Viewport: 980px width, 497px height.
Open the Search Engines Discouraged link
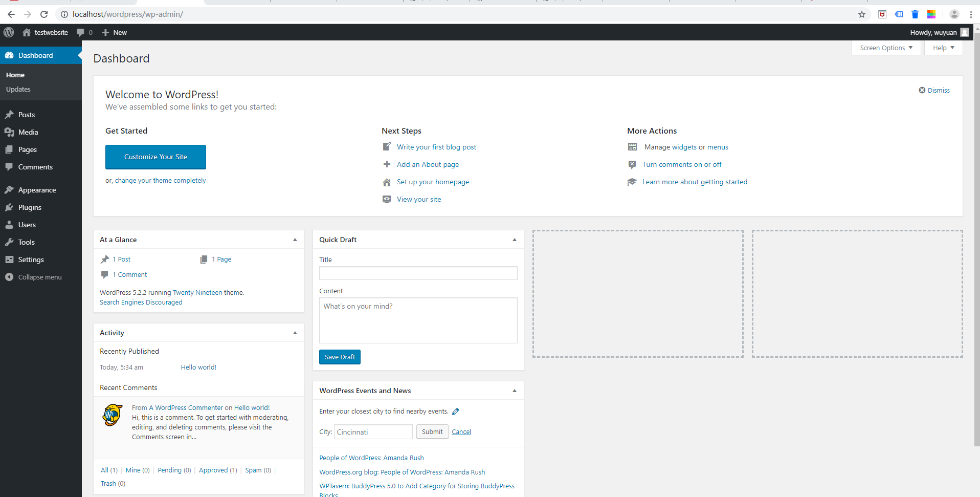click(141, 302)
